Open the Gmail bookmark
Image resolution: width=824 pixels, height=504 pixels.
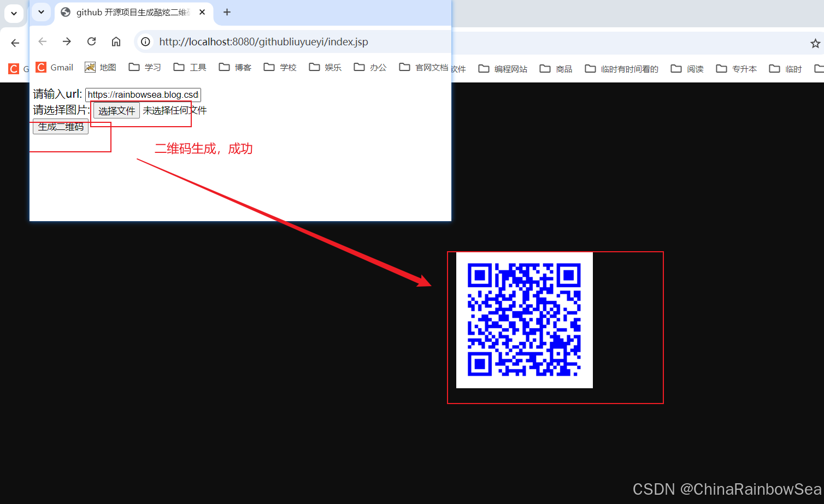55,67
